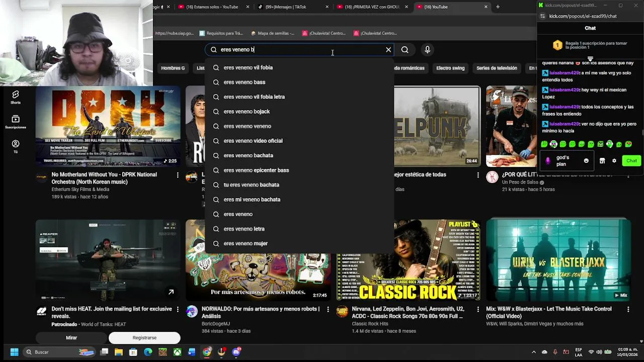644x362 pixels.
Task: Open Classic Rock Hits channel link
Action: pyautogui.click(x=370, y=324)
